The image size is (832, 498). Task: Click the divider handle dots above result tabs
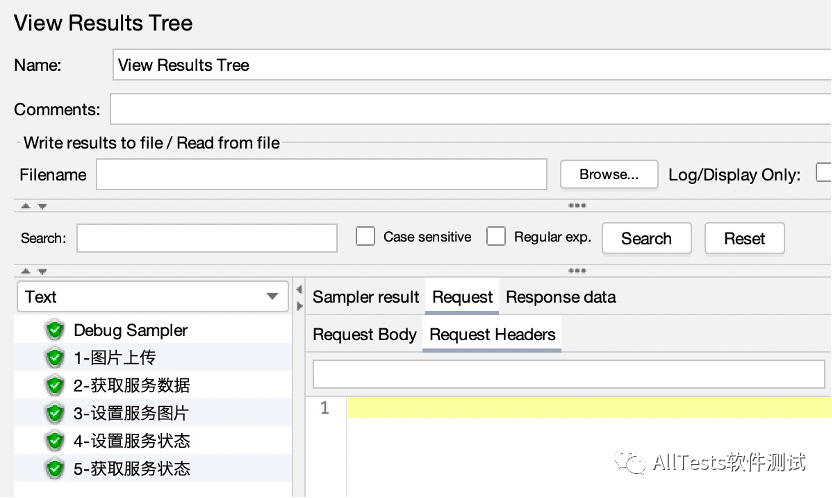[577, 271]
